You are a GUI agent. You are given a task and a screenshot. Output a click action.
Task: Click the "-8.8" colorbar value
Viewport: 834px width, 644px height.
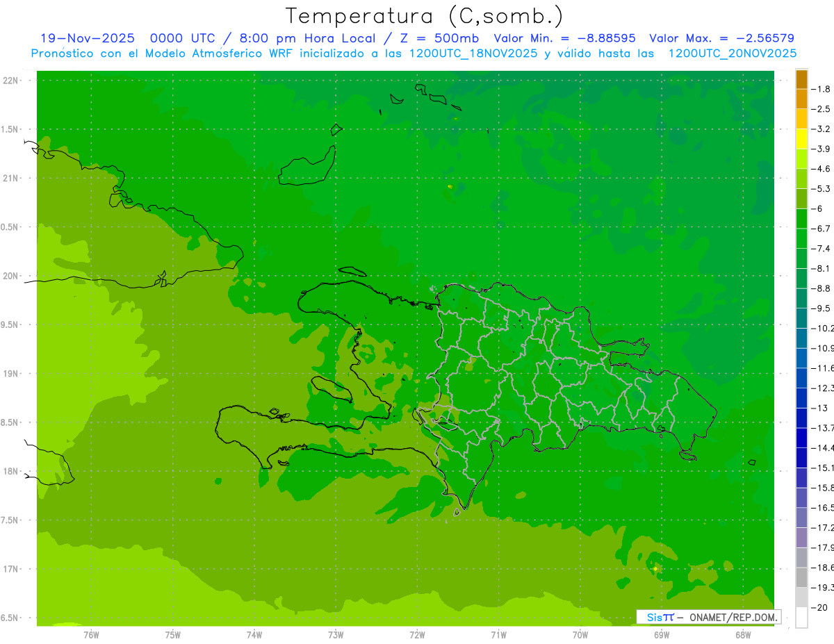(x=820, y=288)
